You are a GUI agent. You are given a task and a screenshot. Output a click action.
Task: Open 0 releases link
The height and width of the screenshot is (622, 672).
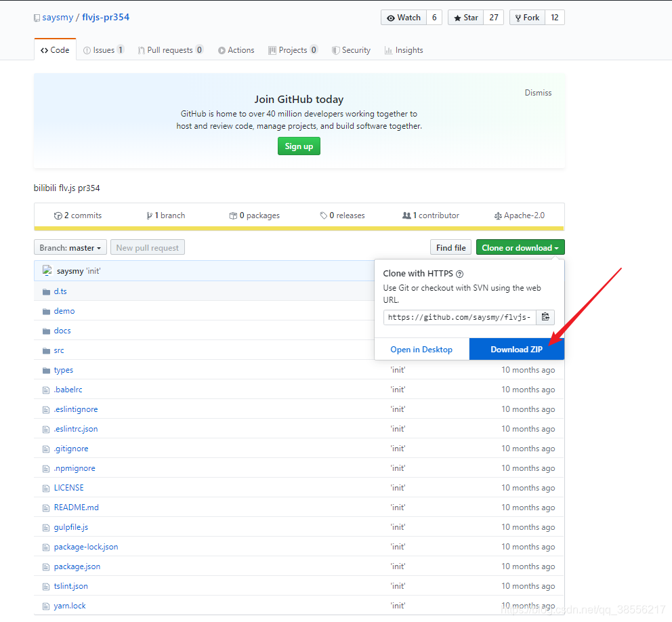(342, 215)
